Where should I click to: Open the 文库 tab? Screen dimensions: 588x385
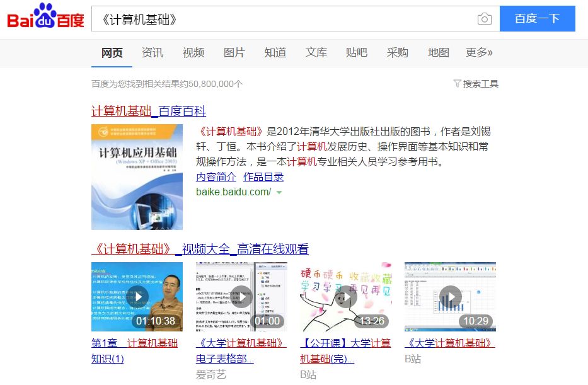click(316, 52)
